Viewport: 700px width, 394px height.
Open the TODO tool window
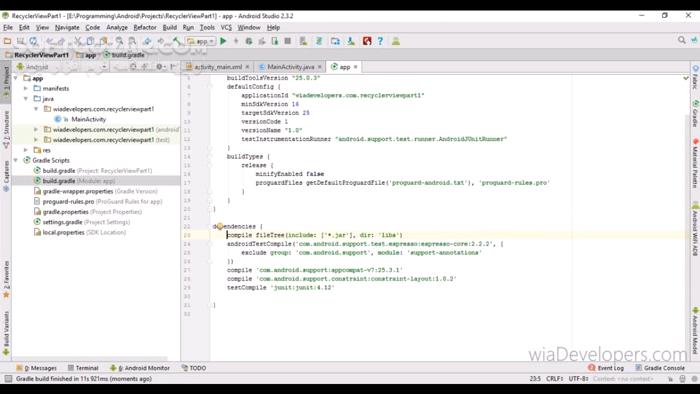(194, 368)
